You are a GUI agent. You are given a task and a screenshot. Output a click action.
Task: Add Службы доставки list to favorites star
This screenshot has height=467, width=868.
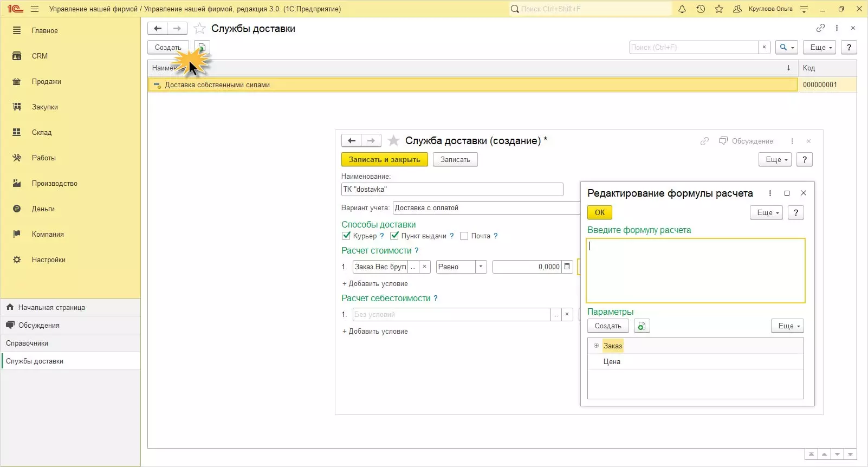tap(200, 29)
